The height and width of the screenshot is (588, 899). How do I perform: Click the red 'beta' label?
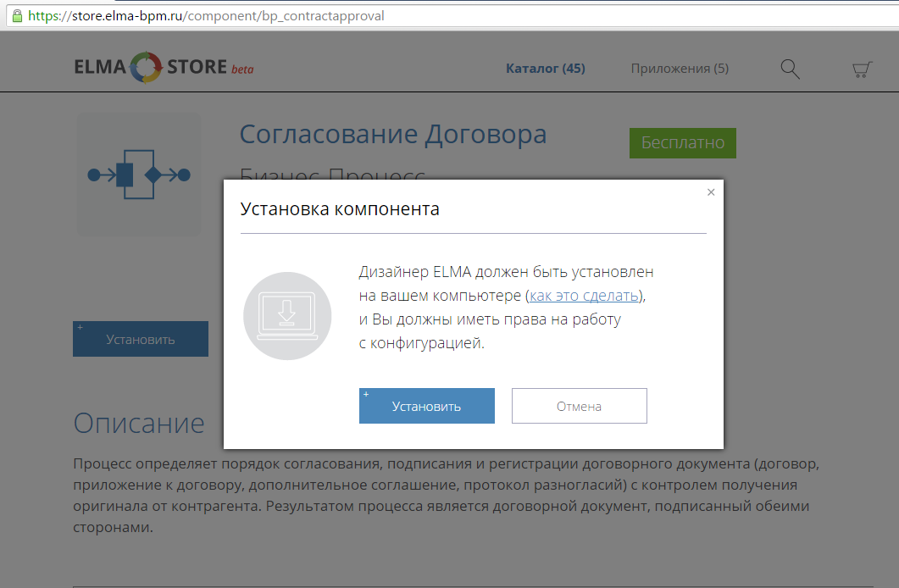click(242, 69)
